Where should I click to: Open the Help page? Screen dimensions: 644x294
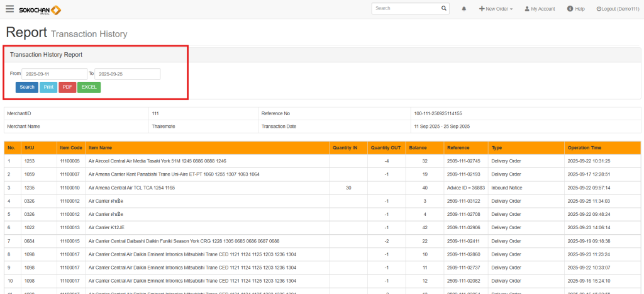pyautogui.click(x=575, y=9)
